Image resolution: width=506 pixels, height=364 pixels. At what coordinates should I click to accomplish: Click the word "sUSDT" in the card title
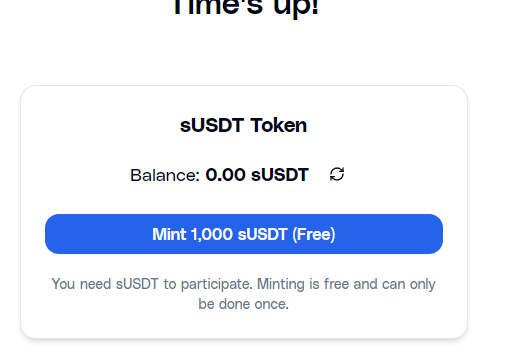[212, 125]
